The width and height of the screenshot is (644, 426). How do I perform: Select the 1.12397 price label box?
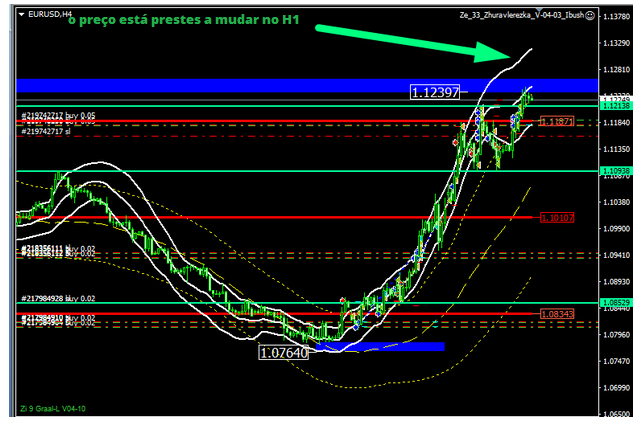[x=435, y=92]
